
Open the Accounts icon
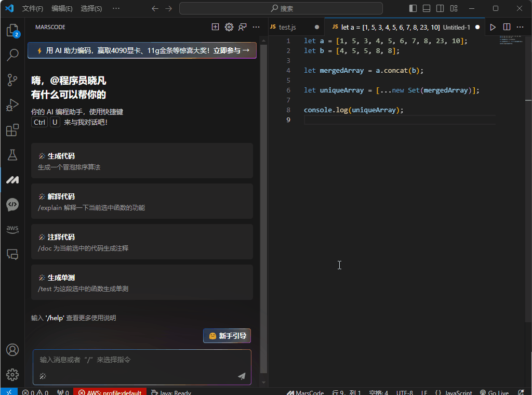point(12,350)
